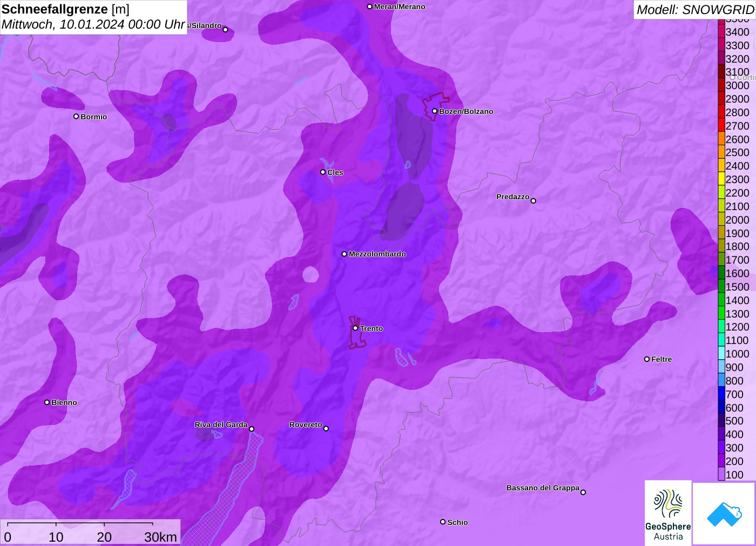Click the Cles marker dot
This screenshot has width=756, height=546.
click(323, 172)
